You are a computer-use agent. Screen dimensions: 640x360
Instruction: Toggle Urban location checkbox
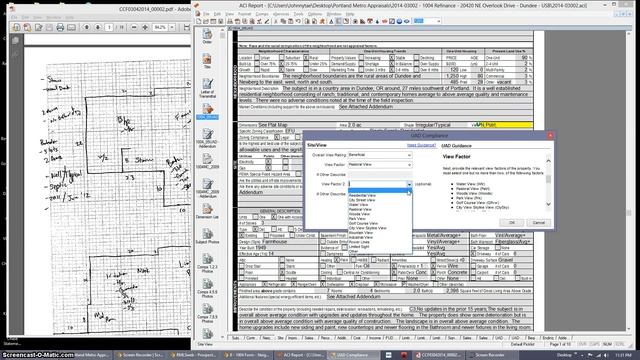257,58
